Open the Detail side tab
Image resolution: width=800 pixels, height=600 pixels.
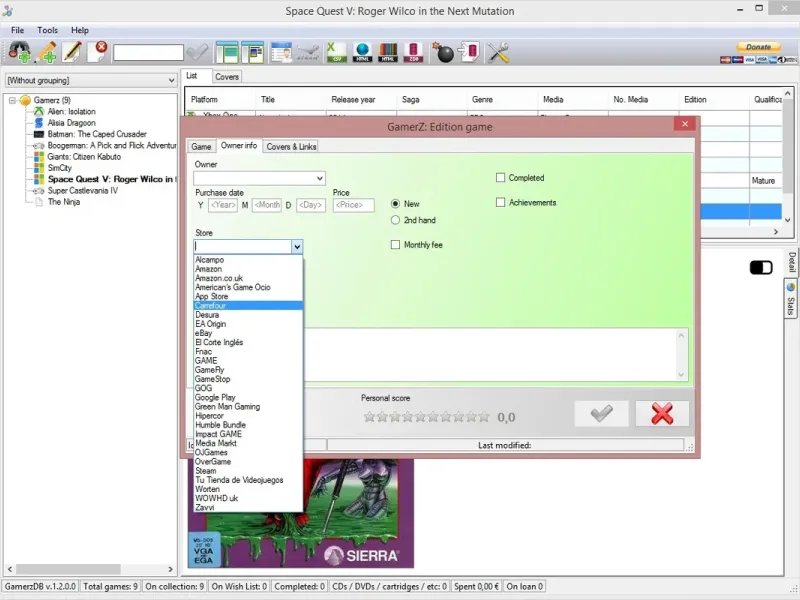791,262
